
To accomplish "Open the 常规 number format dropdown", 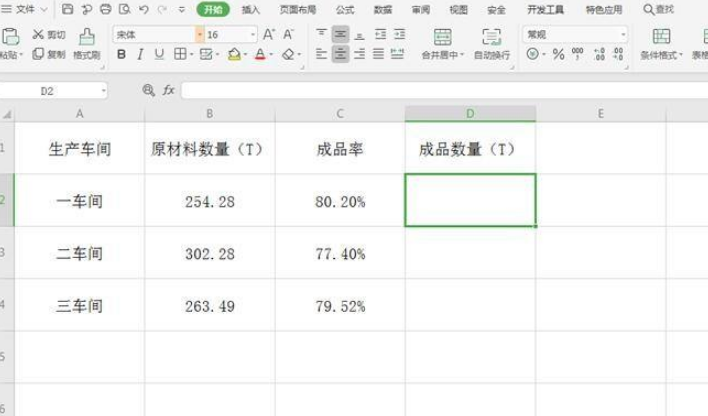I will point(623,34).
